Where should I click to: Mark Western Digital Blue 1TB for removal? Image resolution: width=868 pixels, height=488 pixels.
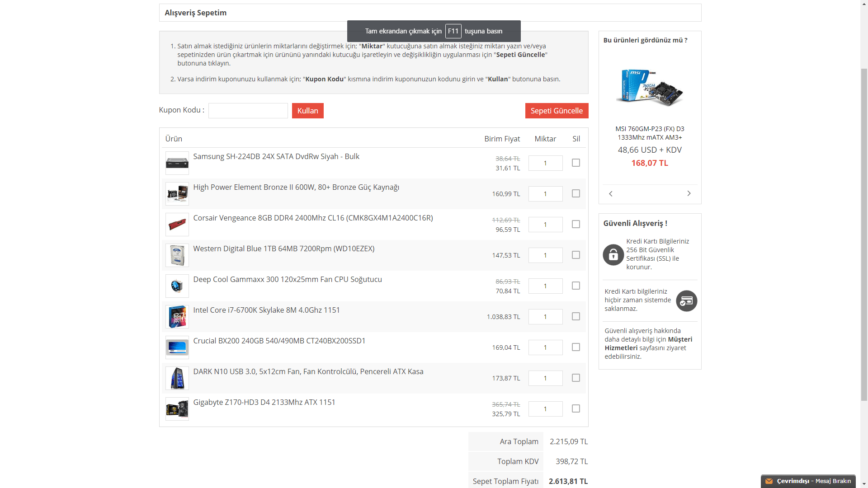(576, 255)
